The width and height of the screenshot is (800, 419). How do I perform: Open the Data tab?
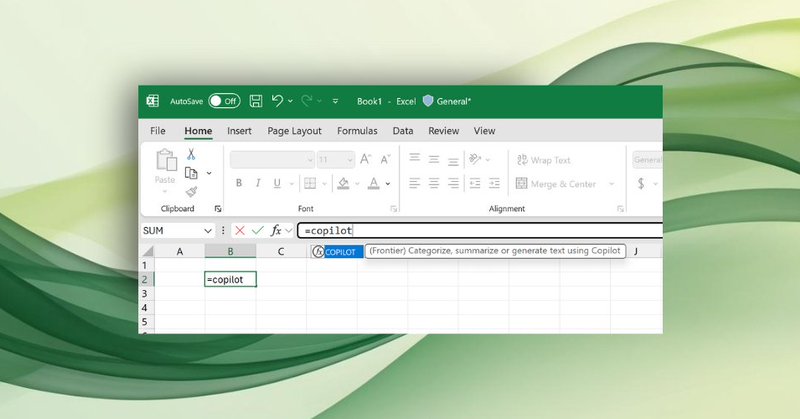(403, 131)
